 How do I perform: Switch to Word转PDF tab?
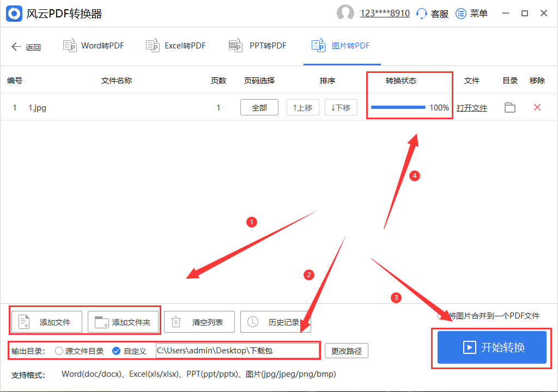94,46
